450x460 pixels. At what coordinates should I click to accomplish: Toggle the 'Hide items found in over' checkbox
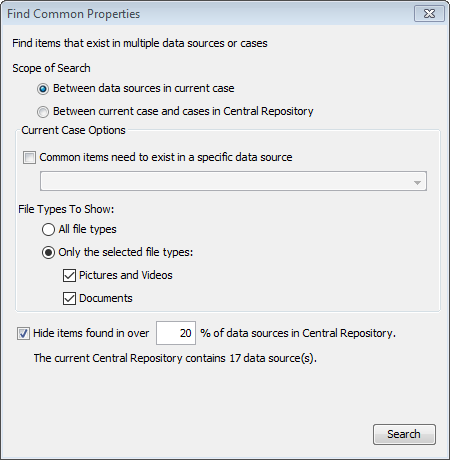(x=23, y=333)
